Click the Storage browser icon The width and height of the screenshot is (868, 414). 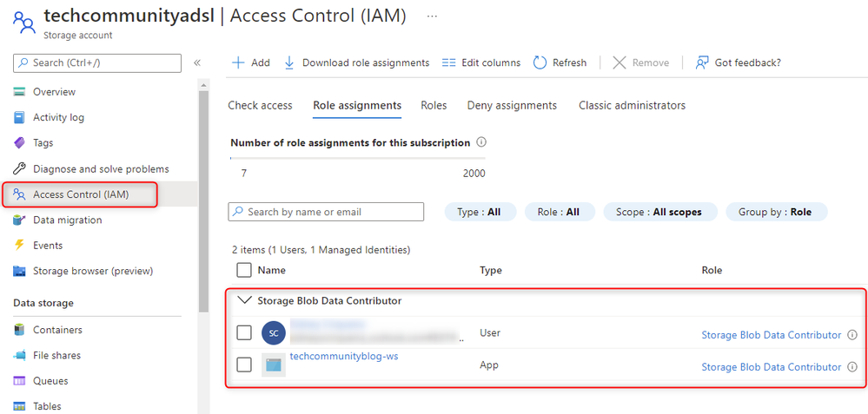pyautogui.click(x=19, y=271)
